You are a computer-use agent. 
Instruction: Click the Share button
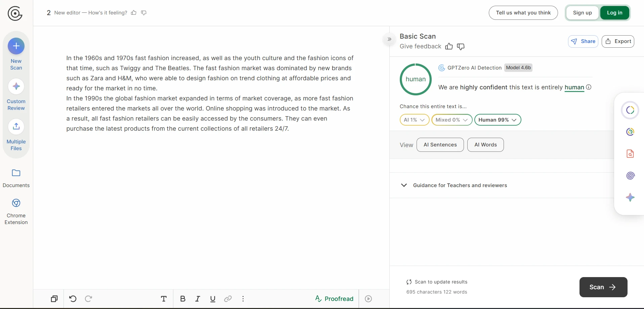click(583, 41)
